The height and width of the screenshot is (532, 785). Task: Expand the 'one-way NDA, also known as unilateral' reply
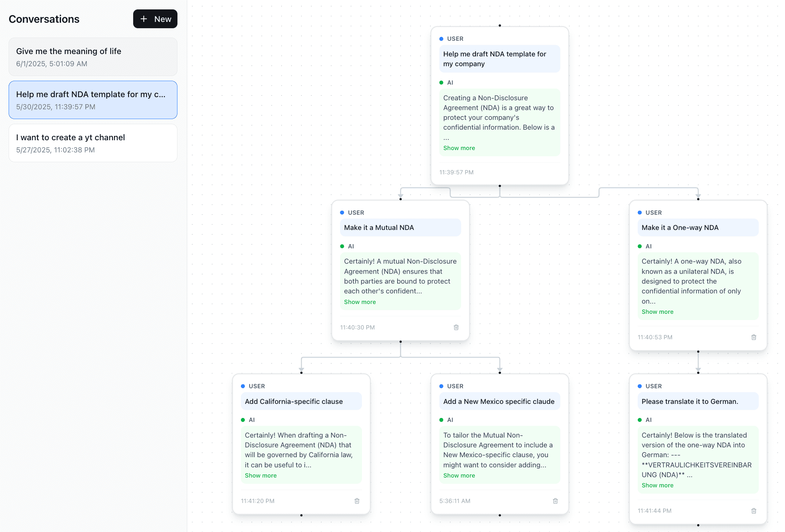click(657, 311)
